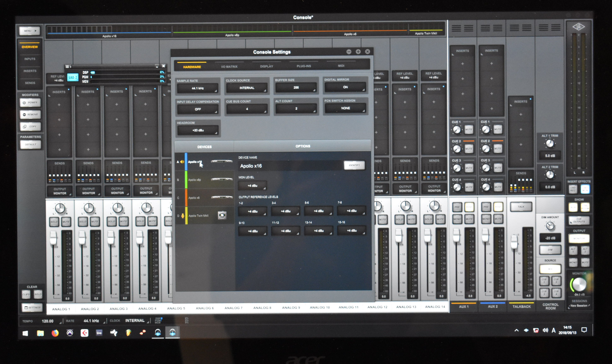Image resolution: width=612 pixels, height=364 pixels.
Task: Show hidden system tray icons
Action: coord(516,330)
